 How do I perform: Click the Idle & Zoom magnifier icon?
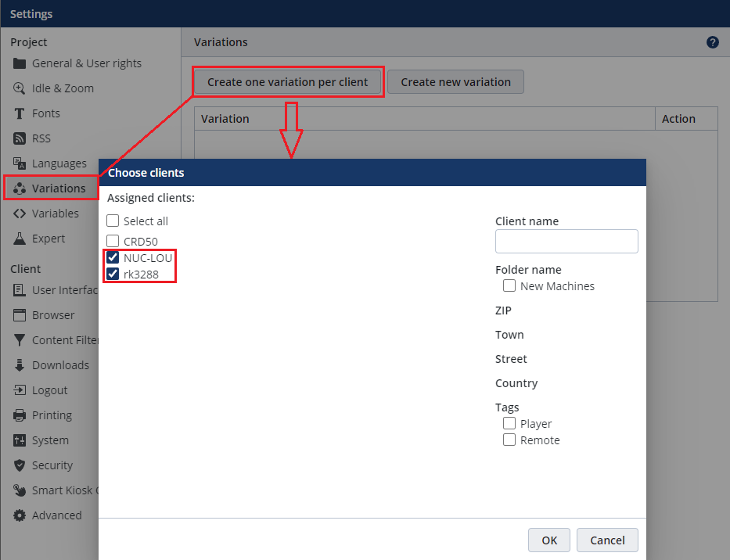(17, 88)
